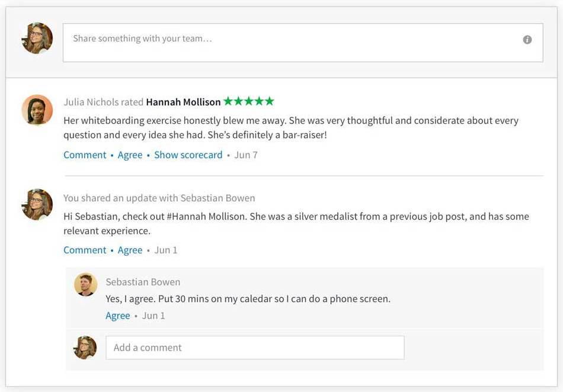Viewport: 563px width, 392px height.
Task: Click the green star rating for Hannah Mollison
Action: pos(249,101)
